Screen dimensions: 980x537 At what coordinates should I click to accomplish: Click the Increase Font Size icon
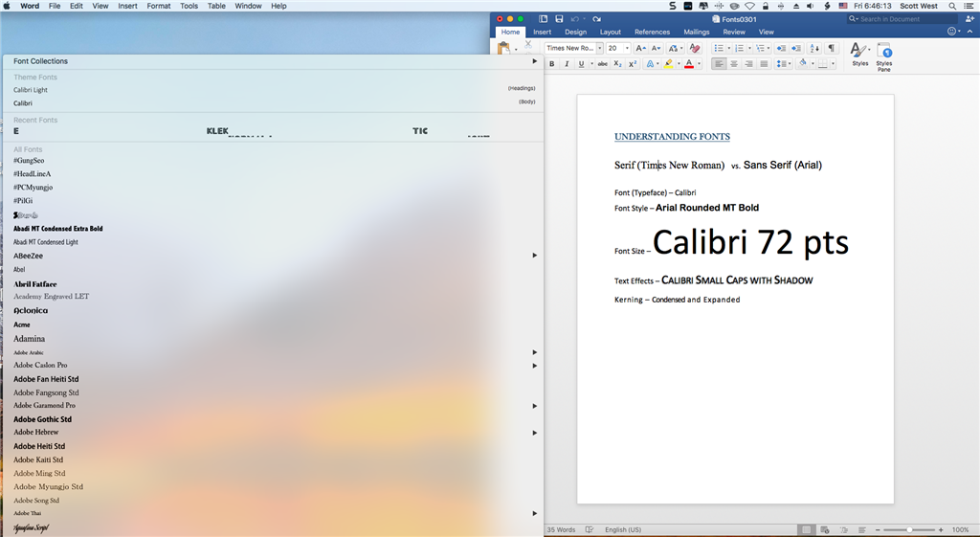[x=640, y=48]
